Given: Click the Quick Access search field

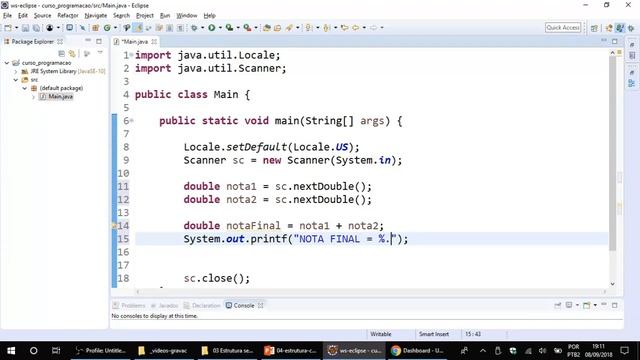Looking at the screenshot, I should pyautogui.click(x=563, y=27).
